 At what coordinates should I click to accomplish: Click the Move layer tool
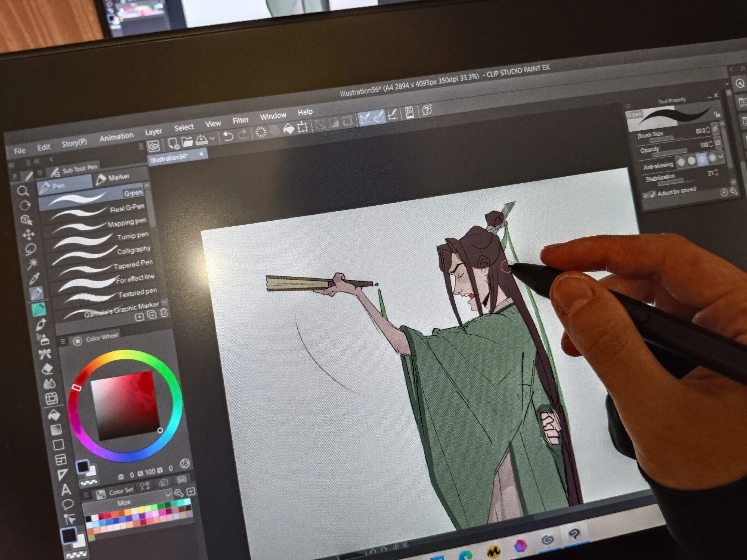[x=28, y=234]
